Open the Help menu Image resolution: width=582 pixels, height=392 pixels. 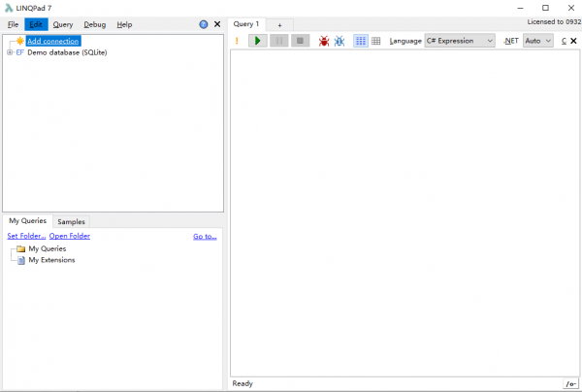pyautogui.click(x=124, y=24)
